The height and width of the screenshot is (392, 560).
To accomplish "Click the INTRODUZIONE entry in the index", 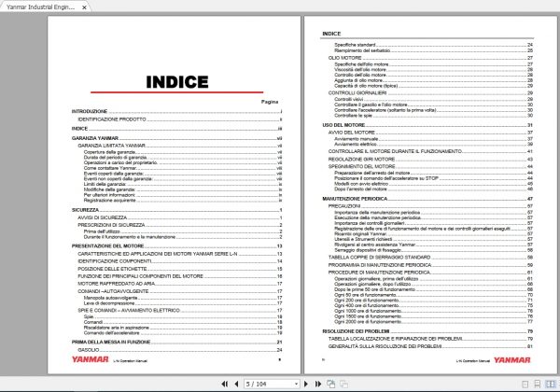I will (x=90, y=111).
